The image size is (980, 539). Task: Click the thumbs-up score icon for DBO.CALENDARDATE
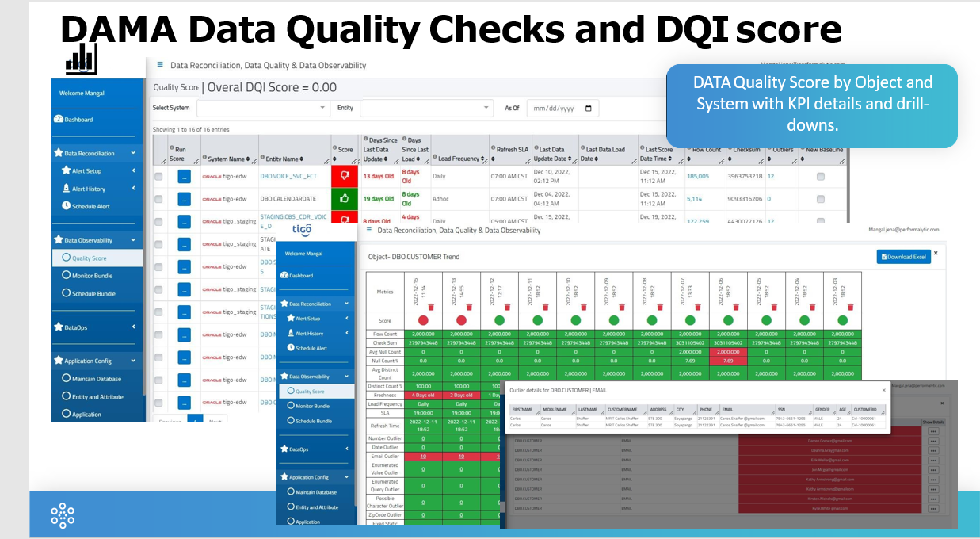(345, 198)
